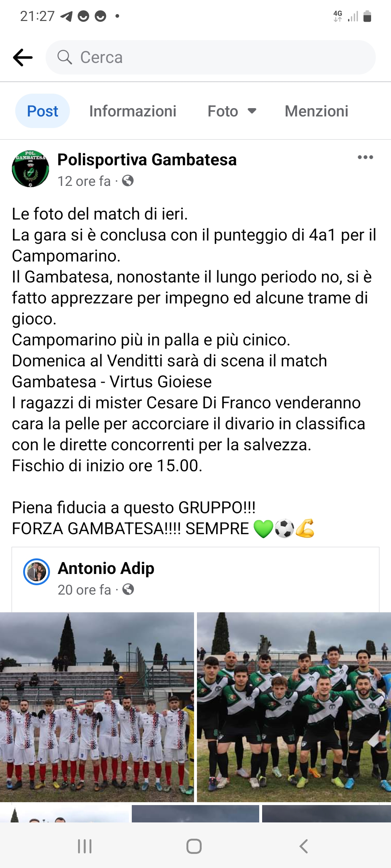The width and height of the screenshot is (391, 868).
Task: Tap Android recent apps button
Action: [85, 846]
